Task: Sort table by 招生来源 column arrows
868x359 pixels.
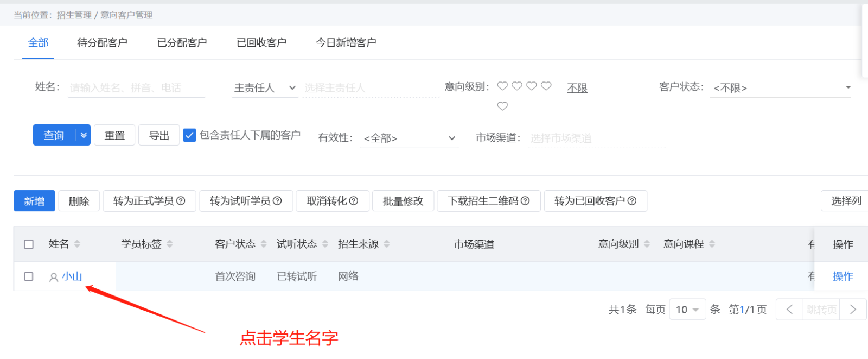Action: point(387,244)
